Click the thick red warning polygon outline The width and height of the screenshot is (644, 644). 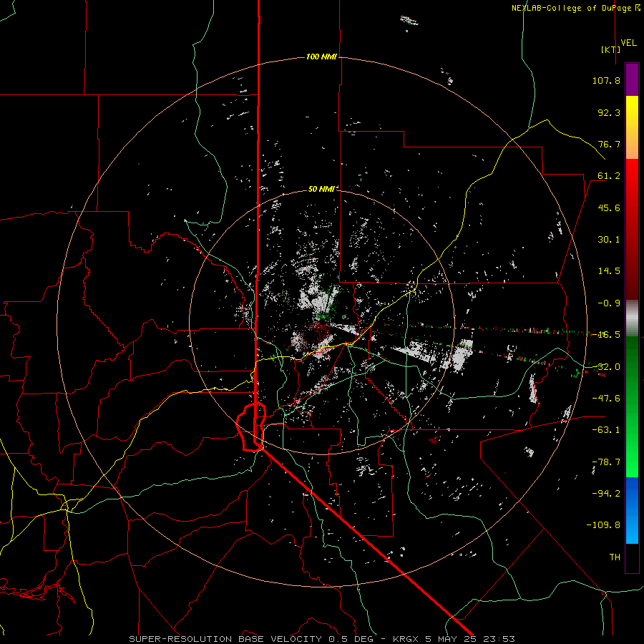coord(251,427)
